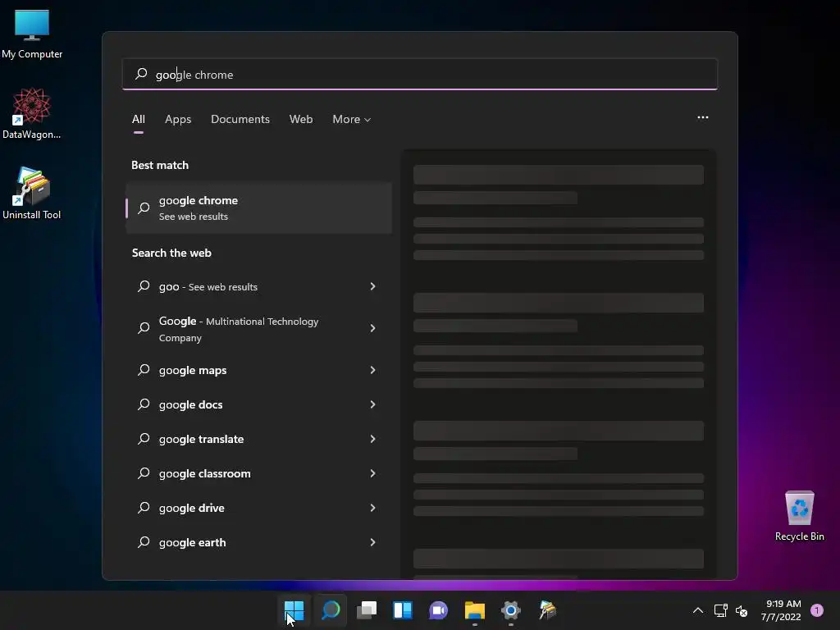Select the Recycle Bin desktop icon
Viewport: 840px width, 630px height.
799,517
